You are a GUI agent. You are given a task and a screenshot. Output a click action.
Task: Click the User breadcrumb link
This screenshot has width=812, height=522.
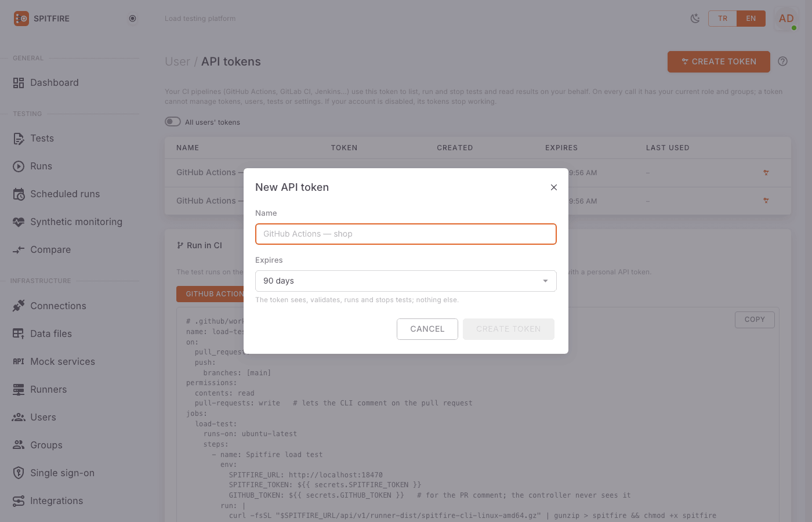click(177, 62)
